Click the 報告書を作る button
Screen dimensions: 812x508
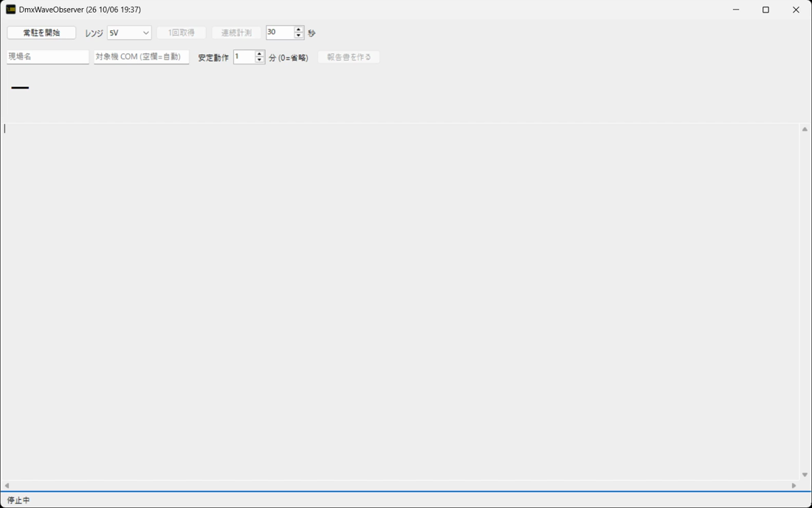tap(348, 57)
